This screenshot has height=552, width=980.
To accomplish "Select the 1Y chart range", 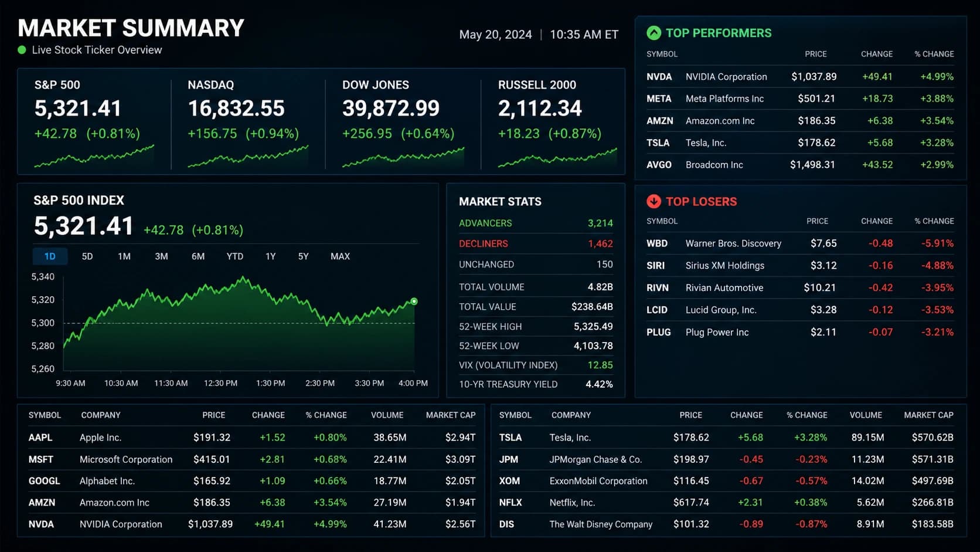I will click(x=270, y=256).
